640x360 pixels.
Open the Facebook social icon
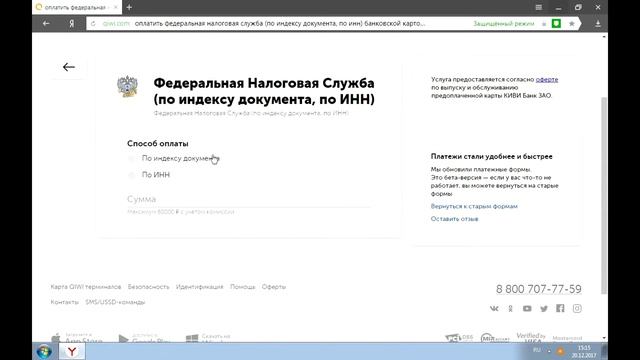click(x=560, y=308)
